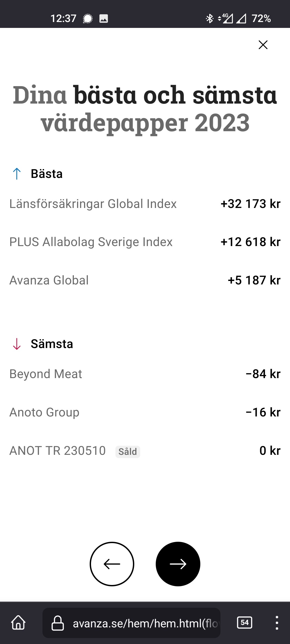The height and width of the screenshot is (644, 290).
Task: Tap the avanza.se address bar
Action: [x=145, y=623]
